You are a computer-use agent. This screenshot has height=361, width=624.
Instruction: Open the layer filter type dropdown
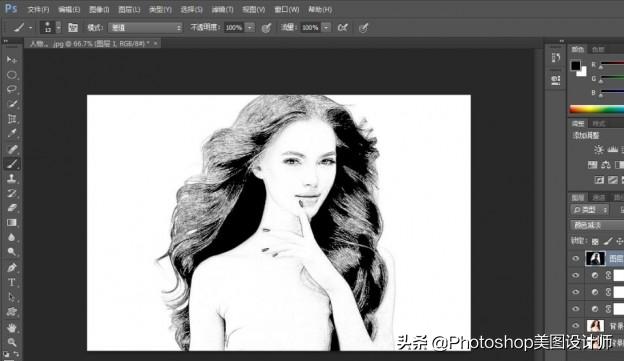(x=589, y=210)
